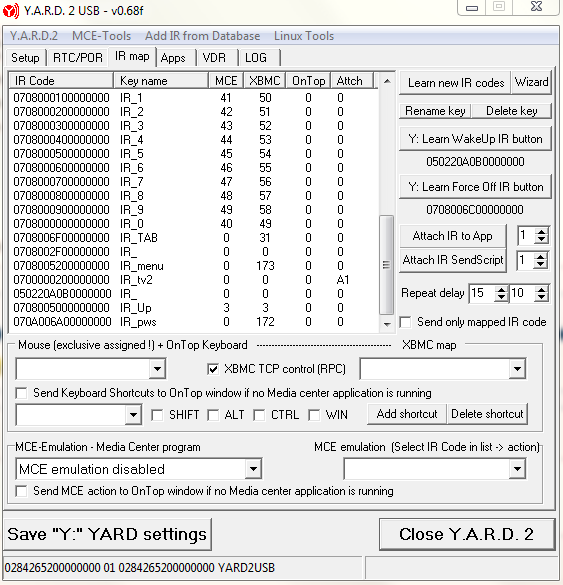Screen dimensions: 563x585
Task: Enable Send only mapped IR code
Action: click(x=406, y=322)
